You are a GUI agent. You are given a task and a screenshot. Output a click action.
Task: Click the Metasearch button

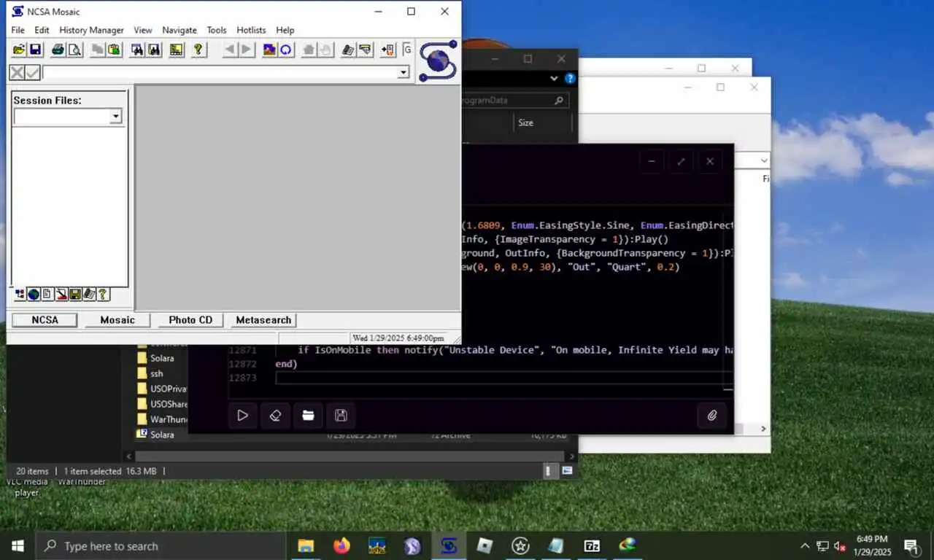[263, 320]
